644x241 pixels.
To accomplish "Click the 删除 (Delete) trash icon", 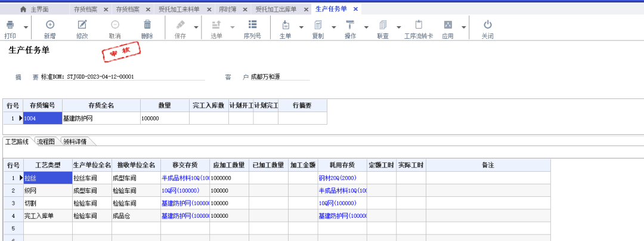I will pos(147,25).
